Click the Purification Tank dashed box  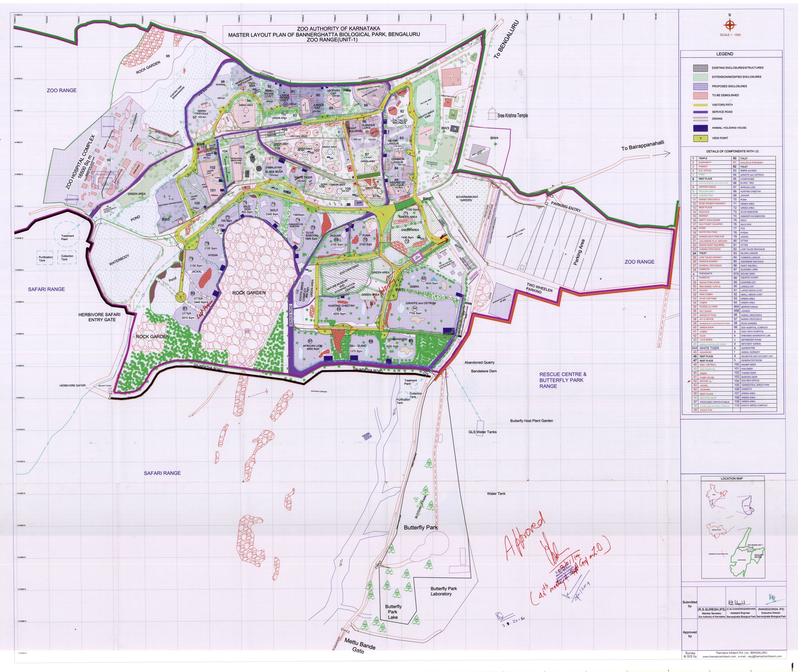coord(45,258)
